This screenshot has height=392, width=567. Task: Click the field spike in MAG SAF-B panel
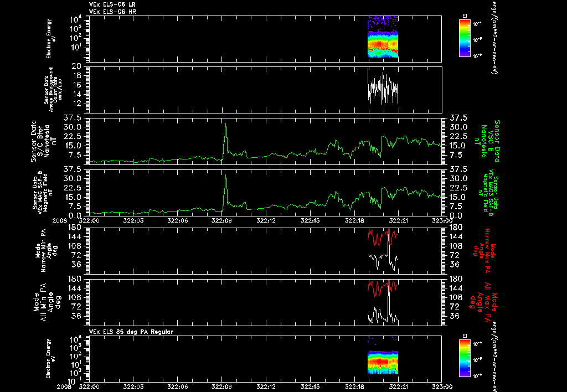pyautogui.click(x=226, y=192)
